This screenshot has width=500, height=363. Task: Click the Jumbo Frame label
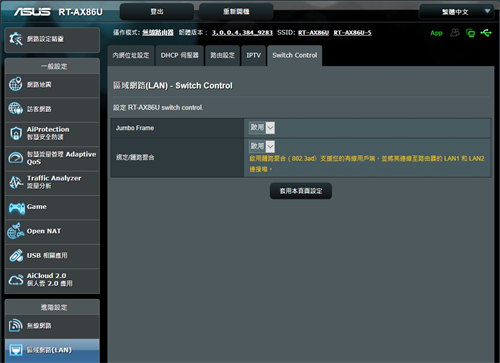(135, 128)
